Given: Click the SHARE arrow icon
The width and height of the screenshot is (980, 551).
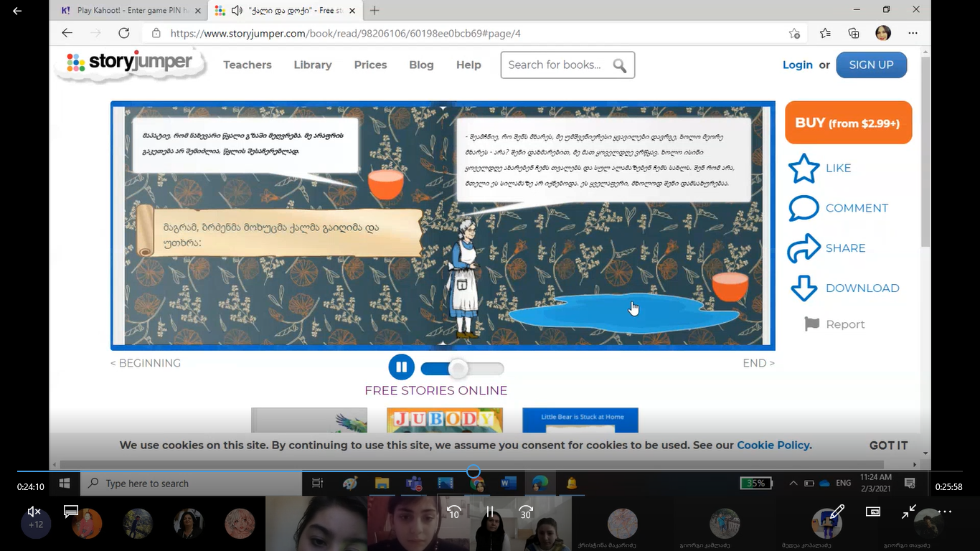Looking at the screenshot, I should (804, 248).
